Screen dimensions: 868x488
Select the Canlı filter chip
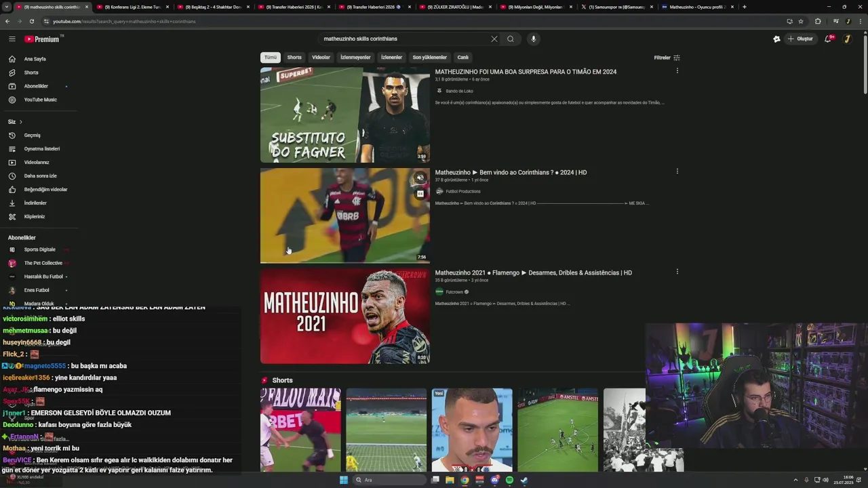click(463, 58)
